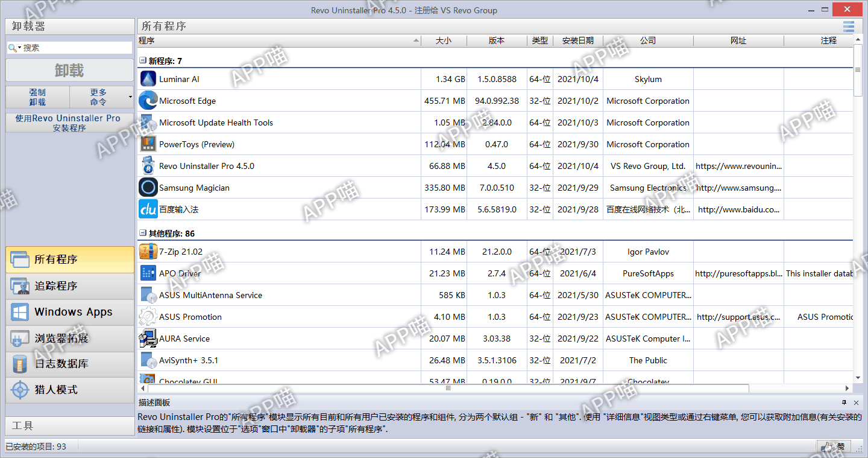868x458 pixels.
Task: Click the view options icon at top right
Action: [x=849, y=26]
